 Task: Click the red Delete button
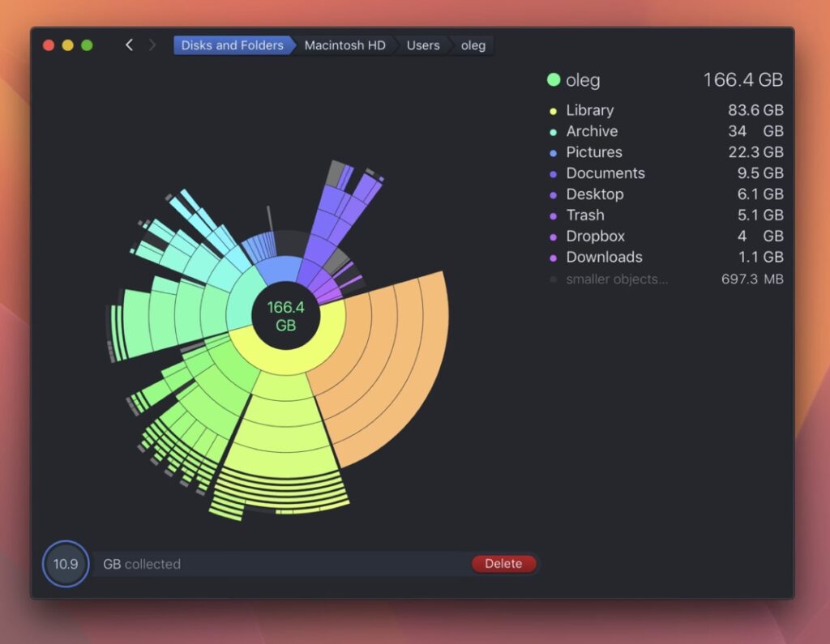[x=503, y=564]
